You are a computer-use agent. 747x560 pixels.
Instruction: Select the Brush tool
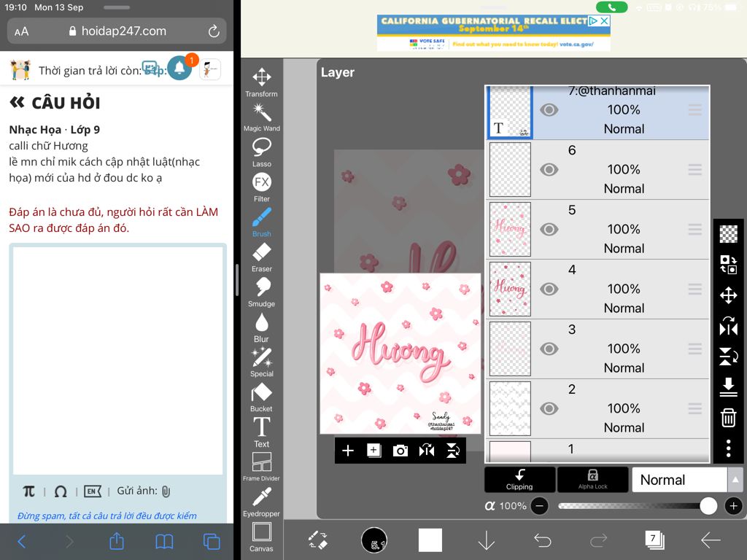[262, 222]
